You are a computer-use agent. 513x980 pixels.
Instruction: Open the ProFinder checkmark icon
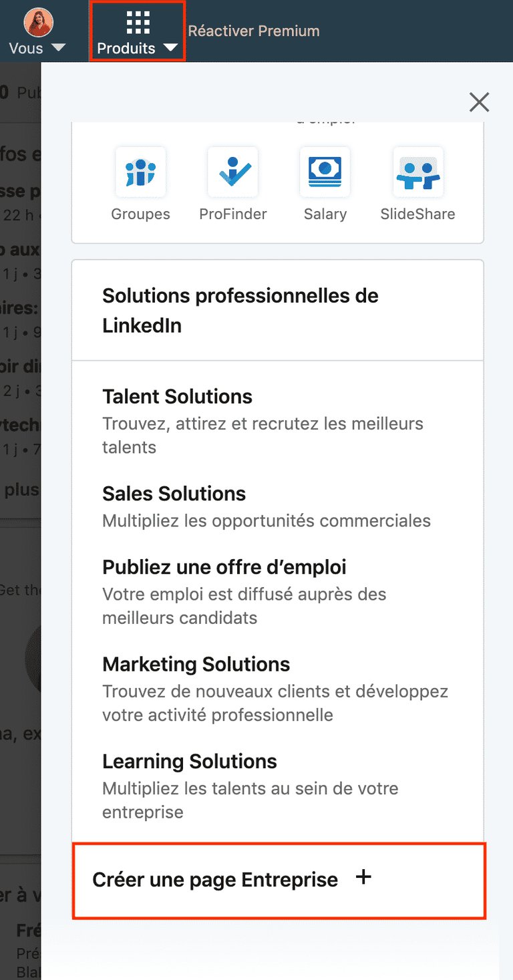[x=233, y=172]
